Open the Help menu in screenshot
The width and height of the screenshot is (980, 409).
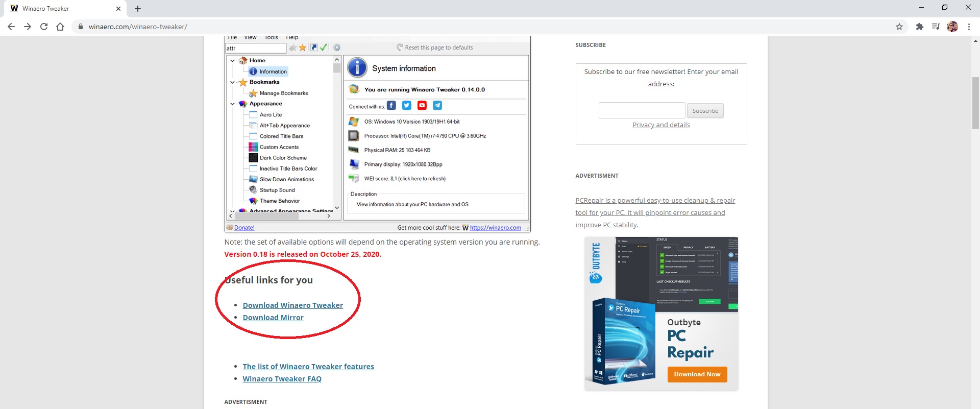coord(292,38)
